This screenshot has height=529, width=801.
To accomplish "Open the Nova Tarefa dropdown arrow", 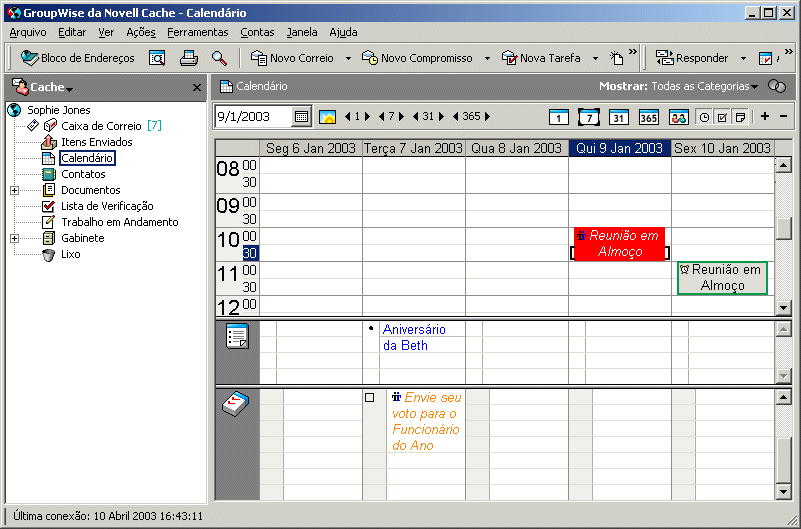I will point(595,59).
